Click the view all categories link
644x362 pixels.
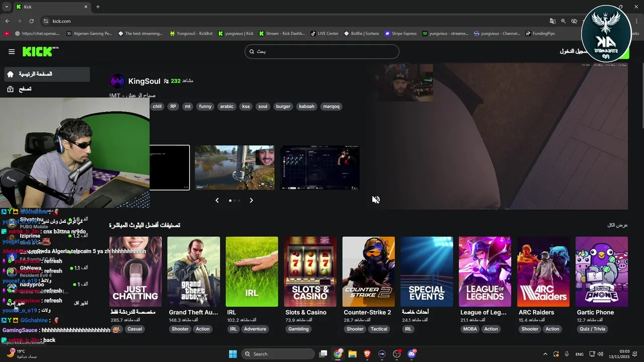point(617,225)
